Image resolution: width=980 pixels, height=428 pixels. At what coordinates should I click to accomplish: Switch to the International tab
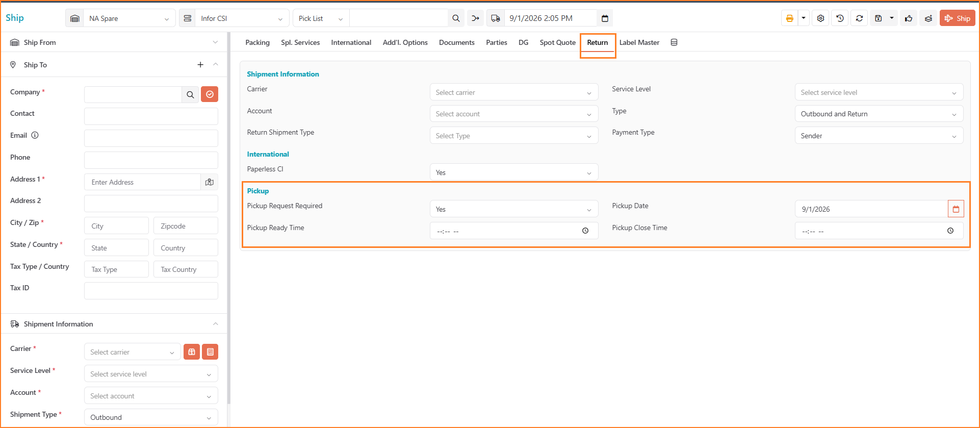351,42
